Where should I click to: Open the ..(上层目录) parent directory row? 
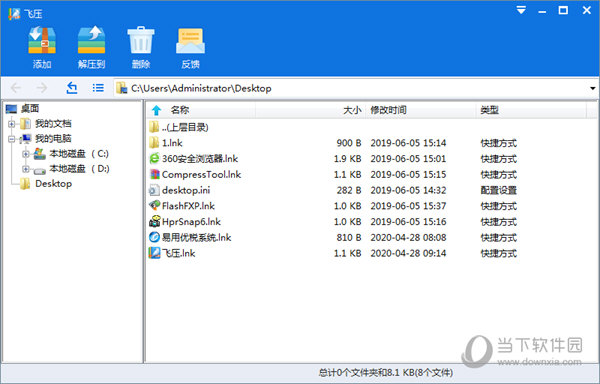click(185, 127)
